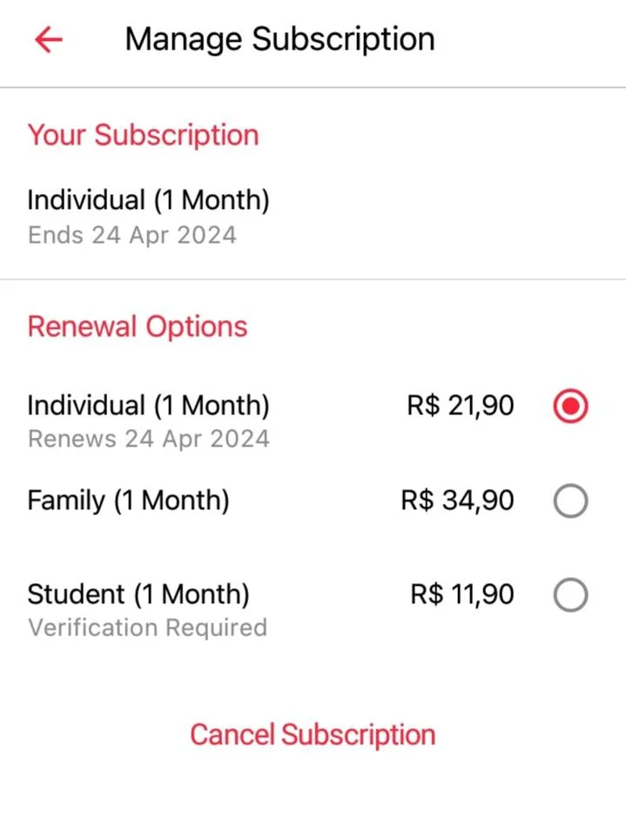Tap the Renews 24 Apr 2024 text
626x840 pixels.
click(x=149, y=439)
